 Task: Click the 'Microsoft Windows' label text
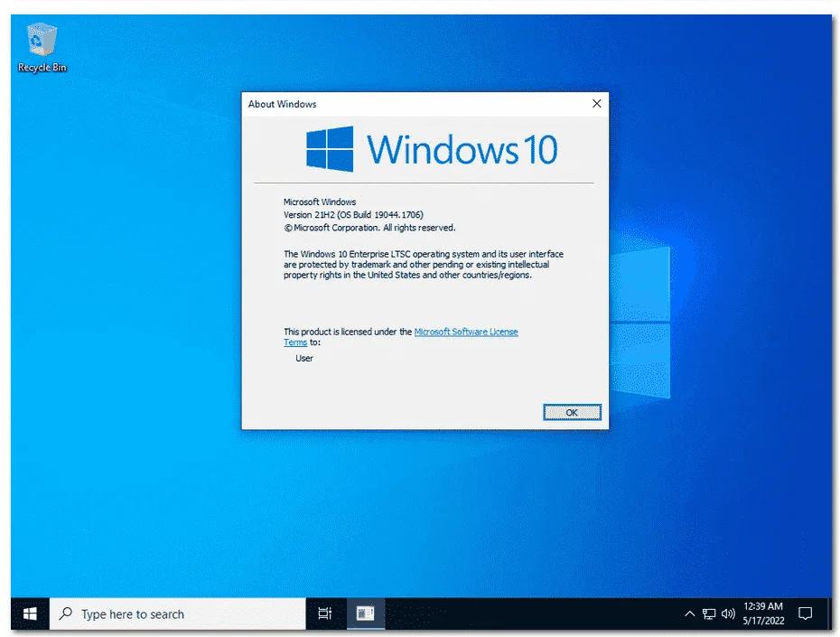click(x=320, y=202)
